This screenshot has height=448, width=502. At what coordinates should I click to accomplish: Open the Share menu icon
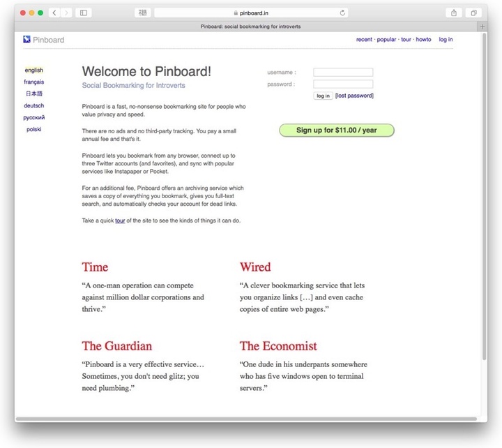coord(454,13)
